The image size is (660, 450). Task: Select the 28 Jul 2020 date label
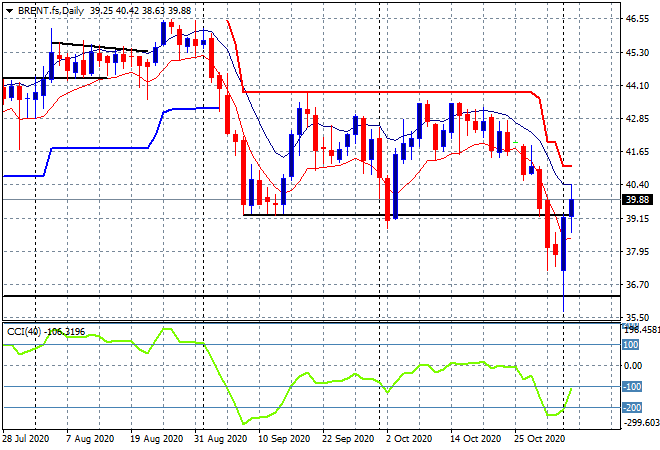pos(26,439)
